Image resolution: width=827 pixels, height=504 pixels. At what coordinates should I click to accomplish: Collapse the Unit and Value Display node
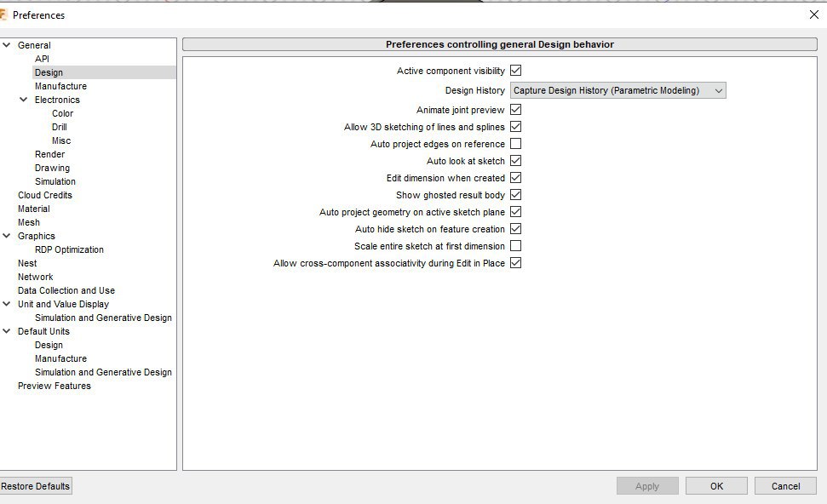coord(6,304)
